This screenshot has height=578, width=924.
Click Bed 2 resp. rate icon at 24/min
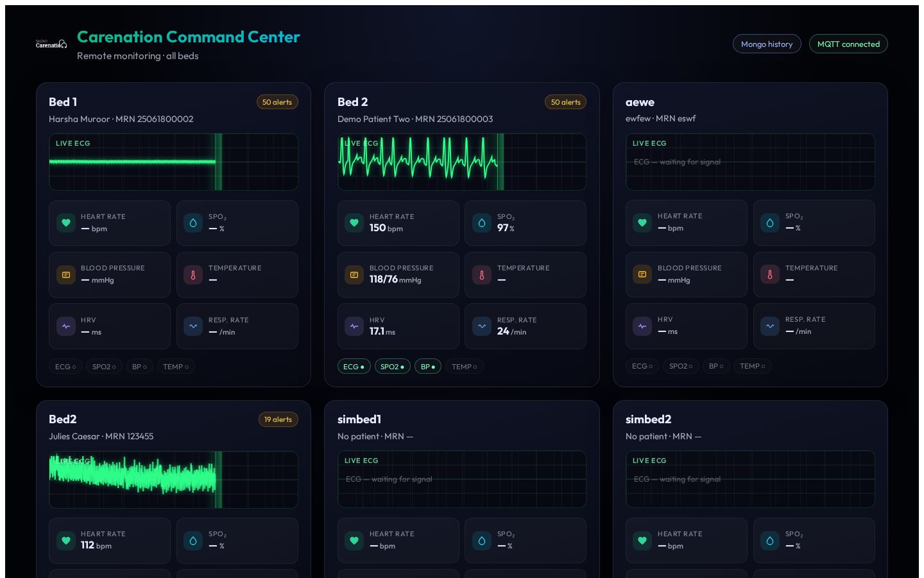(x=482, y=326)
